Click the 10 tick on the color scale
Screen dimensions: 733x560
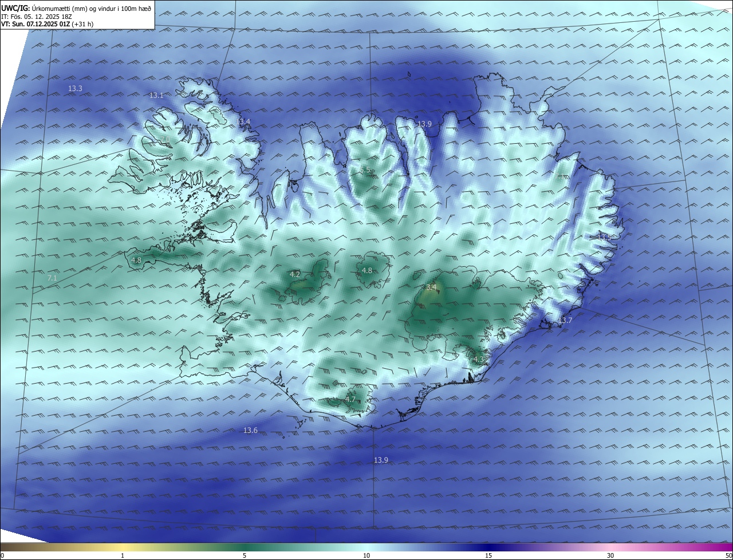366,555
